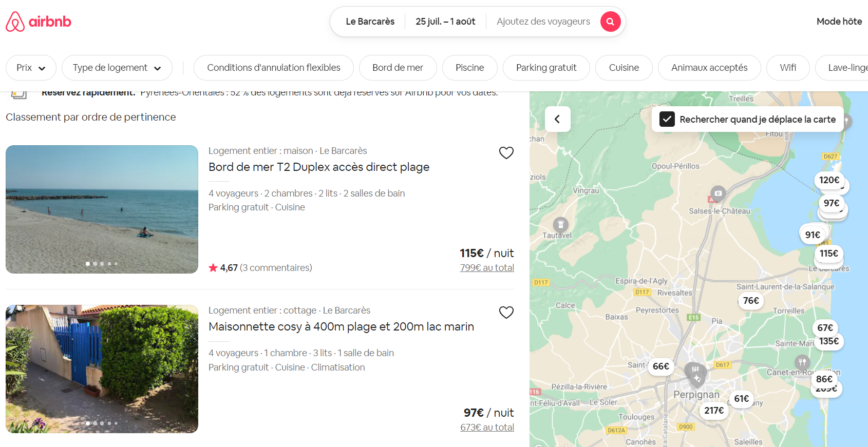Change the 25 juil. – 1 août dates

(x=445, y=22)
